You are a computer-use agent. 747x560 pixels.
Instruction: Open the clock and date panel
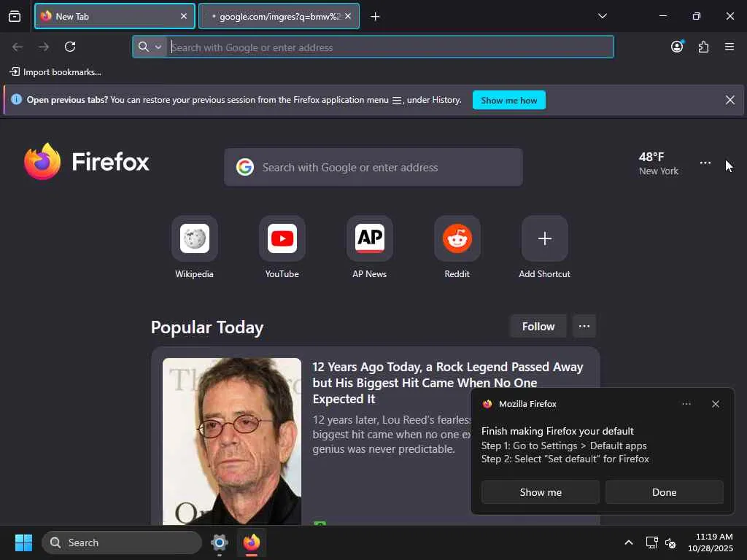pyautogui.click(x=711, y=542)
